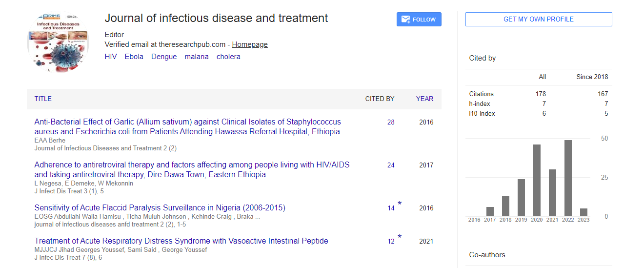Sort articles by Year column header

coord(424,99)
